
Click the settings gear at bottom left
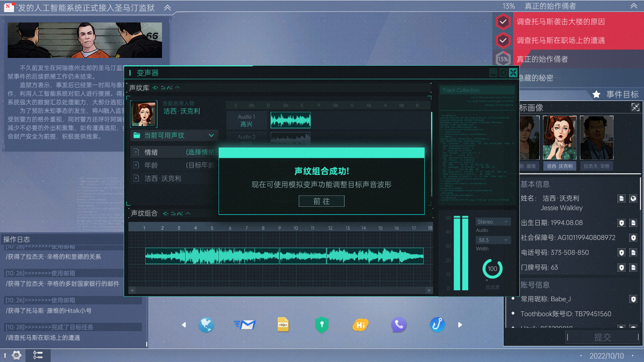coord(16,355)
